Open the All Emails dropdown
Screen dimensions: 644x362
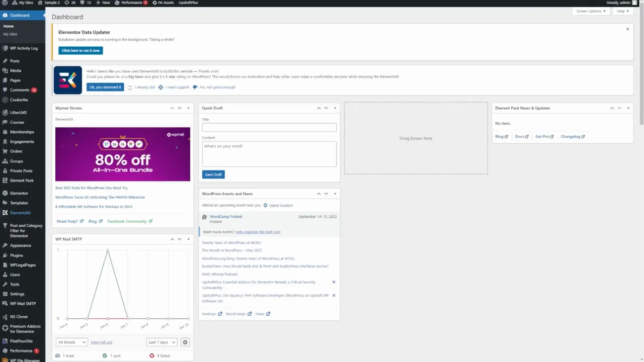pyautogui.click(x=71, y=342)
